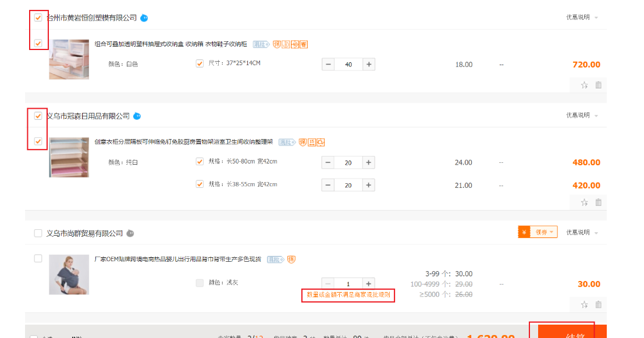Increase quantity of 长38-55cm shelf
The width and height of the screenshot is (644, 338).
369,185
